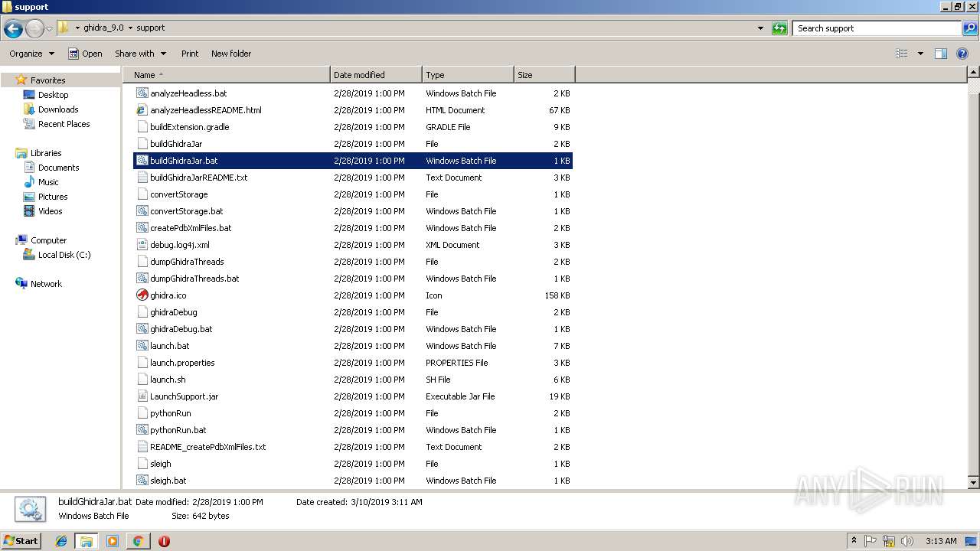Image resolution: width=980 pixels, height=551 pixels.
Task: Click the volume speaker tray icon
Action: click(907, 541)
